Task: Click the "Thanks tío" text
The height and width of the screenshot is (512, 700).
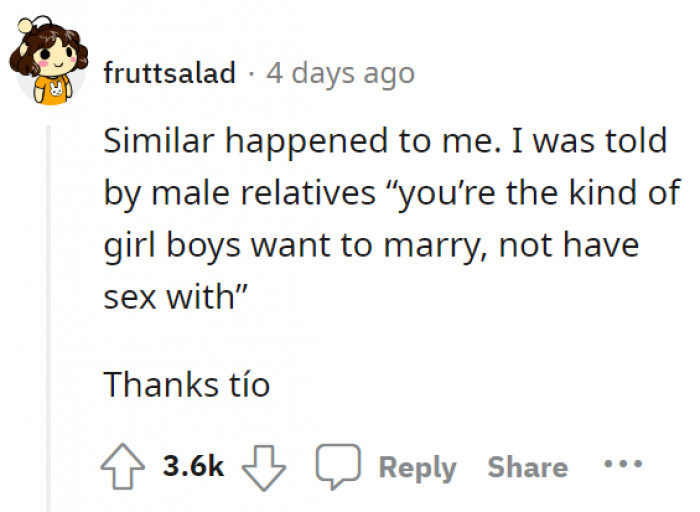Action: (x=187, y=384)
